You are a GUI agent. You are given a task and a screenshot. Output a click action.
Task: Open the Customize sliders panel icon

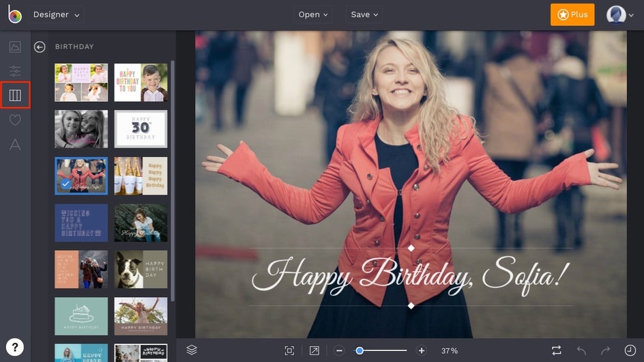tap(15, 71)
